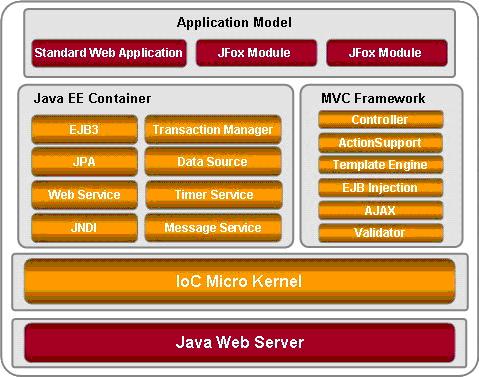
Task: Click the JNDI block
Action: tap(84, 228)
